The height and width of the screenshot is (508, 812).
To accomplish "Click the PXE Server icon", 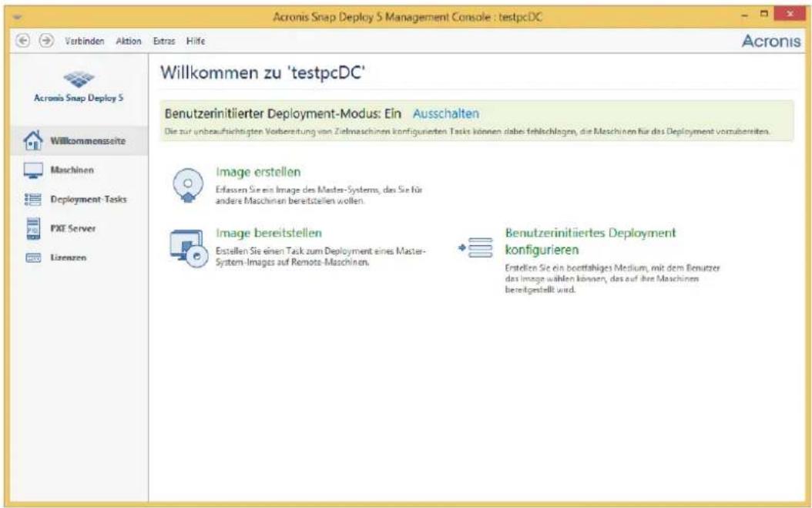I will tap(33, 229).
